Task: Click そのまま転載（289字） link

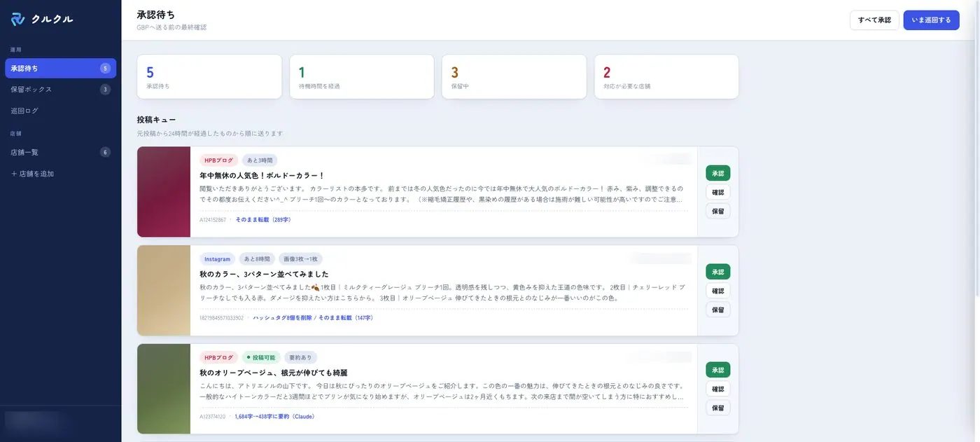Action: coord(263,220)
